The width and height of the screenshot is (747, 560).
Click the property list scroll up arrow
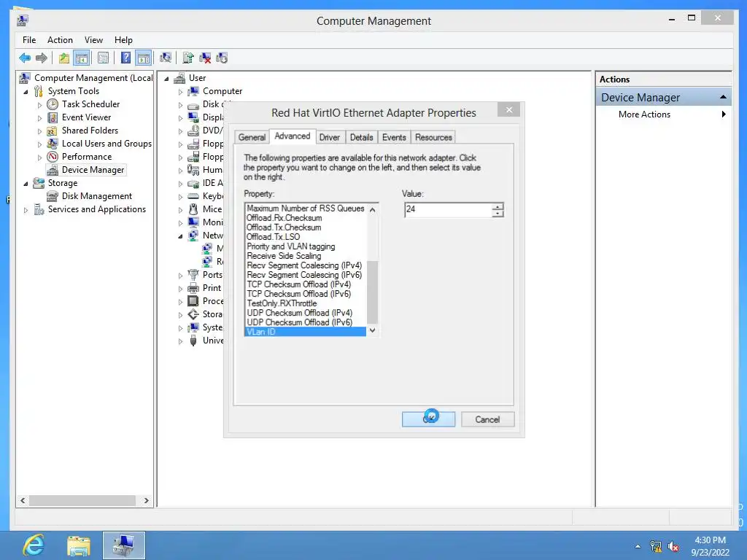373,209
